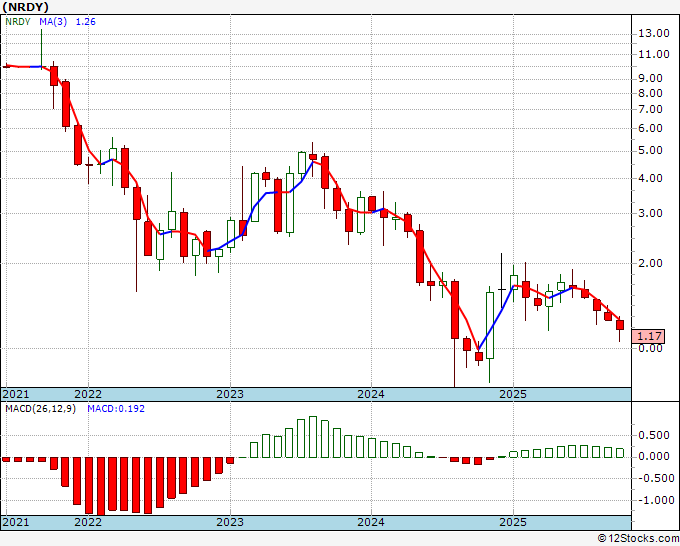Select 2024 on the price chart timeline

(371, 394)
